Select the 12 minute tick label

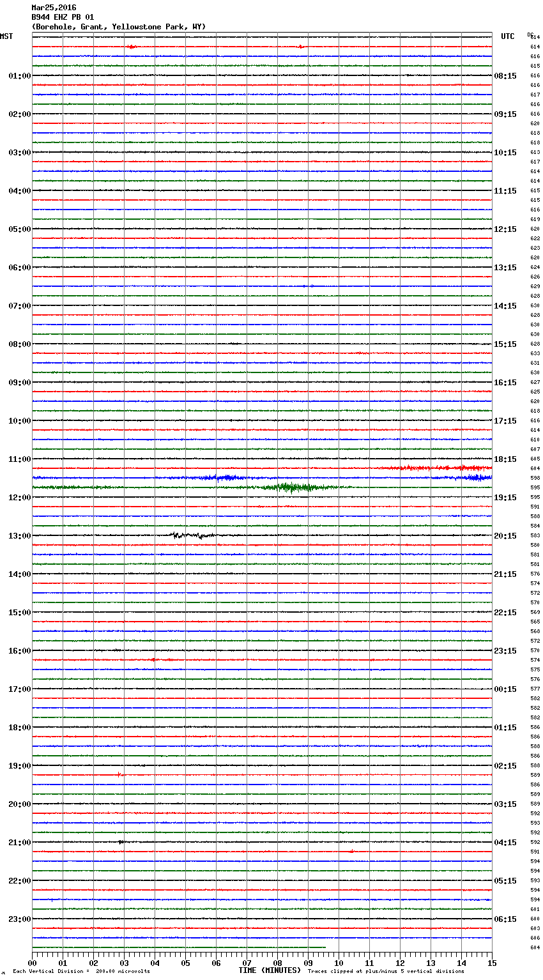(400, 963)
